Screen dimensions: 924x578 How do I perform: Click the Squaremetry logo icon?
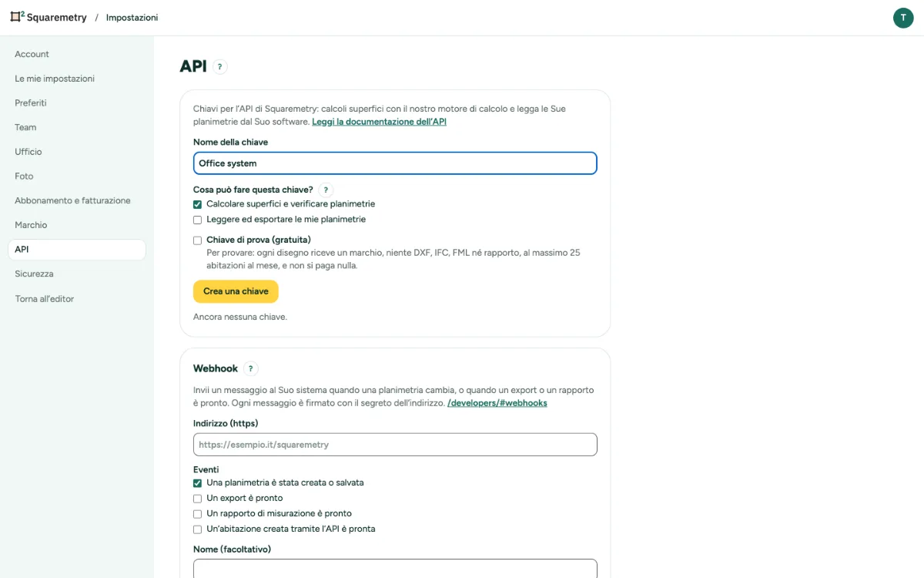pos(17,17)
